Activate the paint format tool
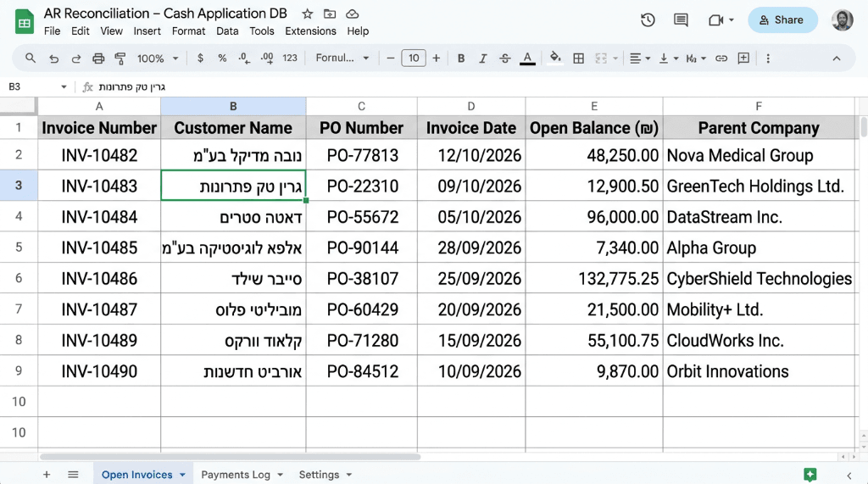This screenshot has width=868, height=484. coord(120,58)
